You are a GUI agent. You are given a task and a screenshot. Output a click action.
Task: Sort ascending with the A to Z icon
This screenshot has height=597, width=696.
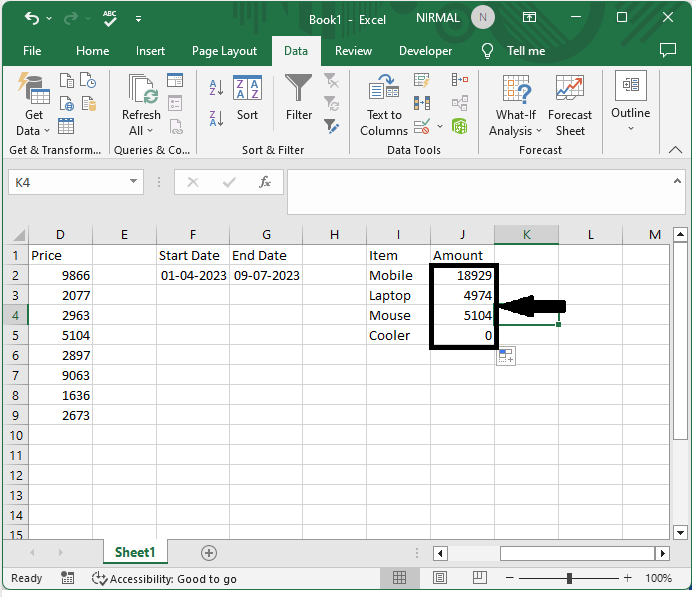[216, 88]
